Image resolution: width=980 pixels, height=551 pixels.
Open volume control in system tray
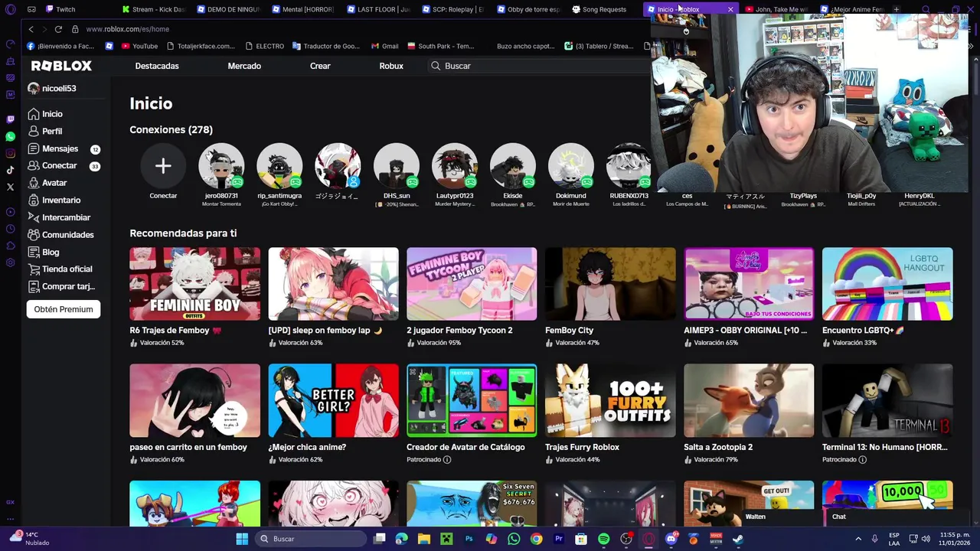[x=925, y=539]
